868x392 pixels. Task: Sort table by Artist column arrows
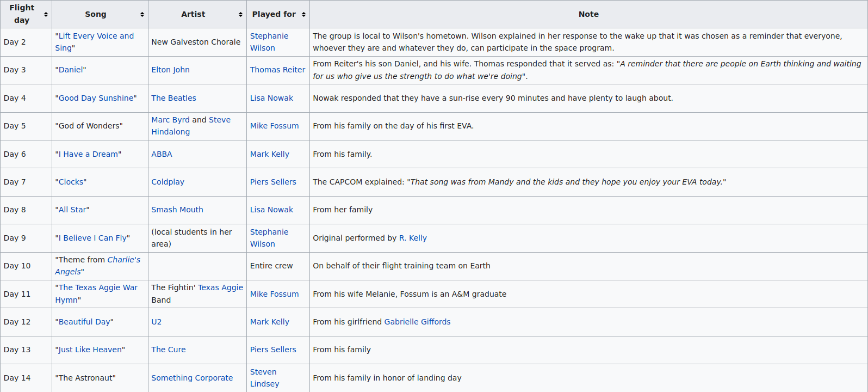pyautogui.click(x=240, y=14)
